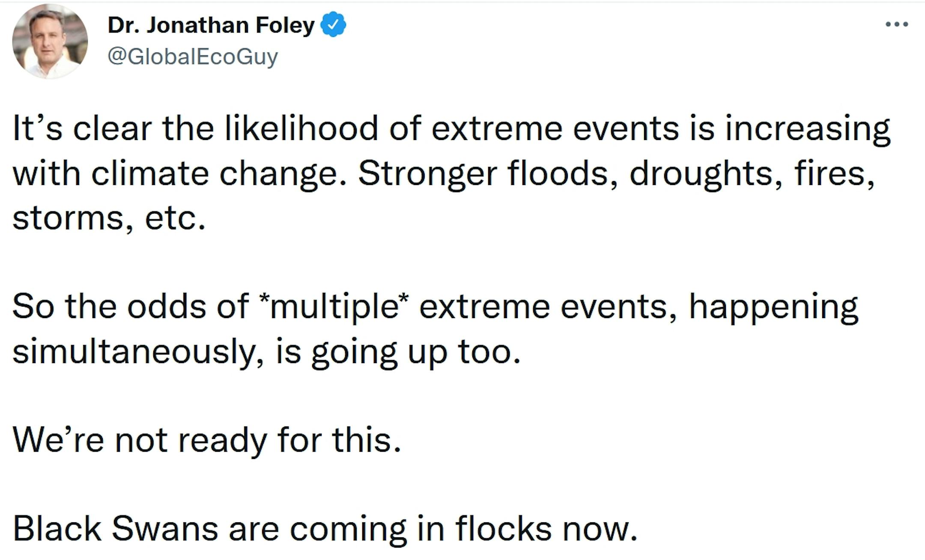Screen dimensions: 925x560
Task: Click the blue verified checkmark badge
Action: (x=333, y=24)
